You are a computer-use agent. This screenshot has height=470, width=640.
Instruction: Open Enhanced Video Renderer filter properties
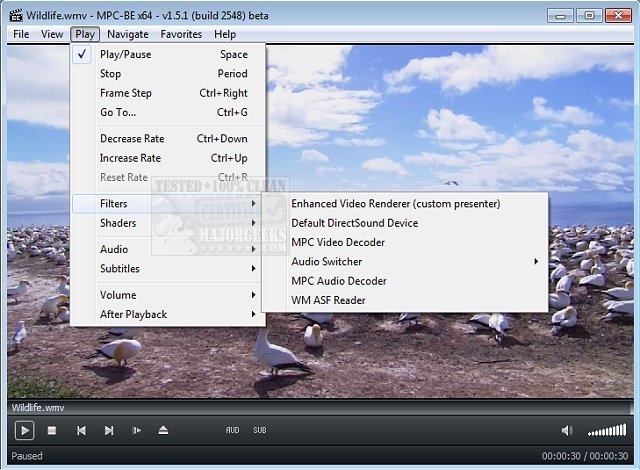pos(404,204)
